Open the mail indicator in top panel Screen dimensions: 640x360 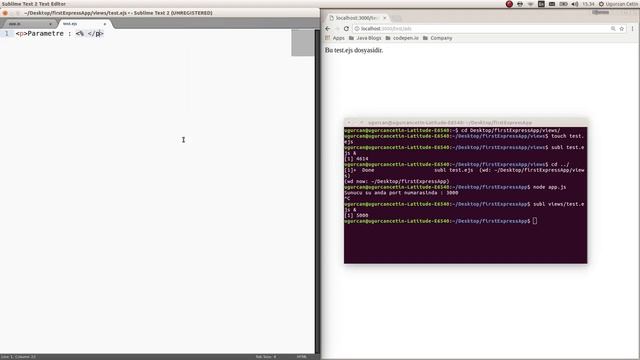pyautogui.click(x=552, y=4)
